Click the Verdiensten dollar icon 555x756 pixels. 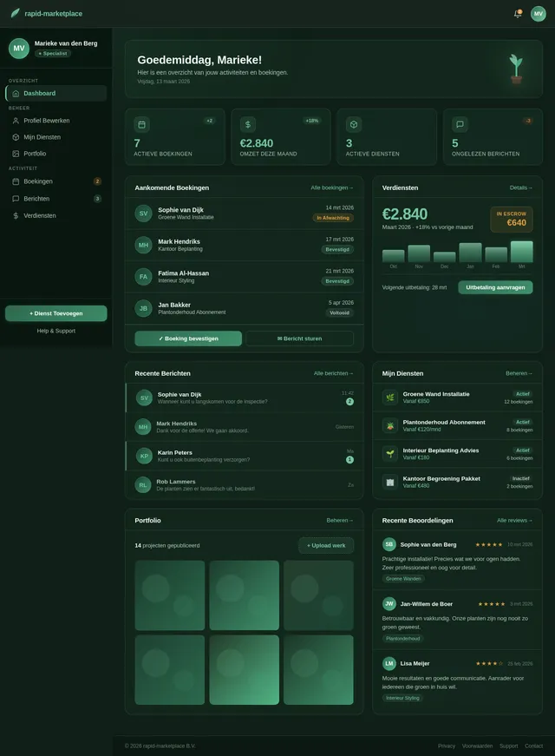(x=16, y=216)
